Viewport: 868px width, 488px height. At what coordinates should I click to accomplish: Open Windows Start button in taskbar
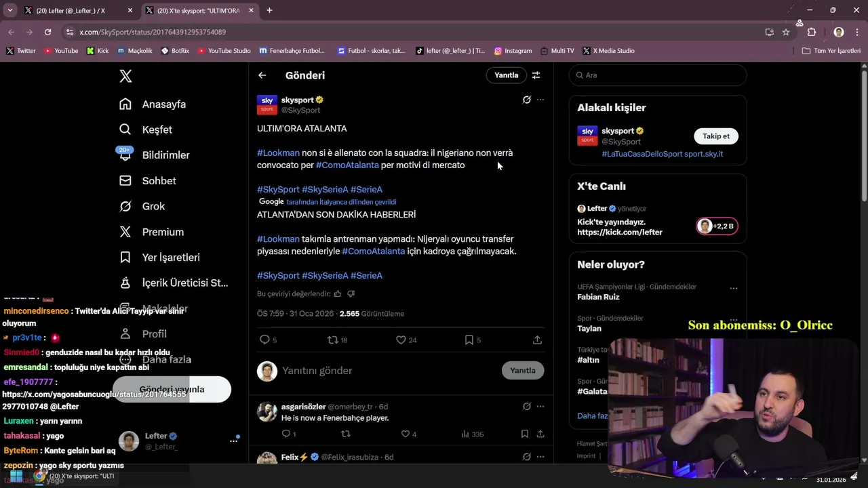coord(16,476)
